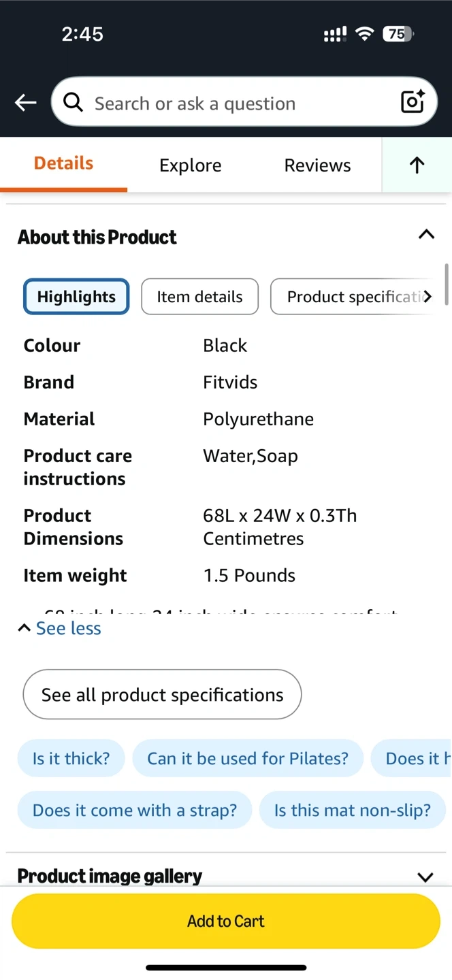Collapse the About this Product section

[426, 235]
